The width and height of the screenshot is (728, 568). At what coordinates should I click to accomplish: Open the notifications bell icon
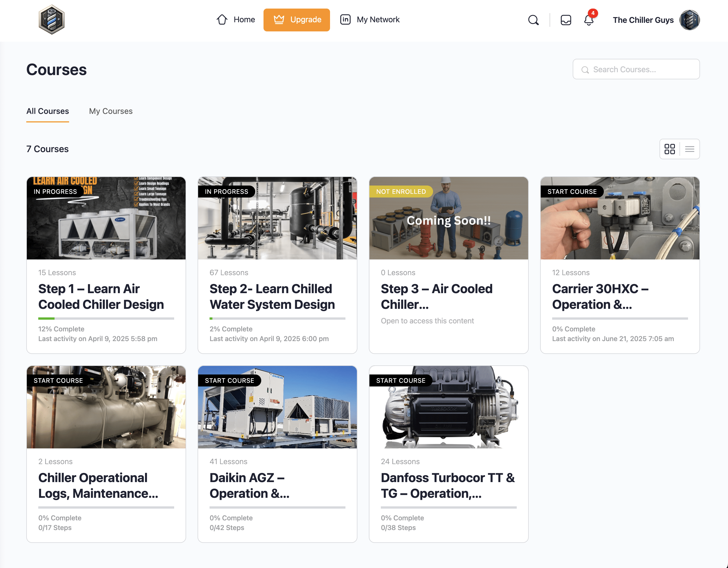589,20
